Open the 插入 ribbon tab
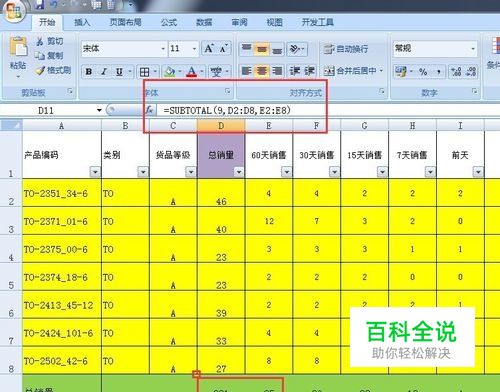The image size is (500, 392). 82,22
